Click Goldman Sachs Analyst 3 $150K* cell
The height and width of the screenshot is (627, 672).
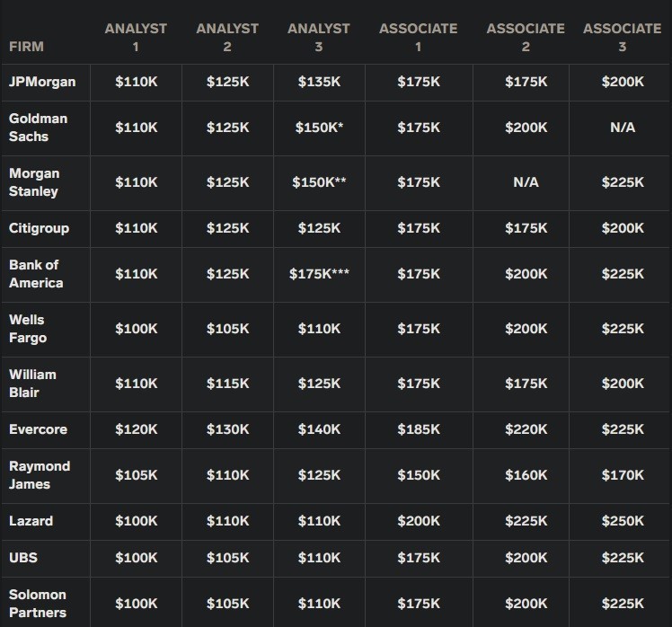pyautogui.click(x=319, y=128)
